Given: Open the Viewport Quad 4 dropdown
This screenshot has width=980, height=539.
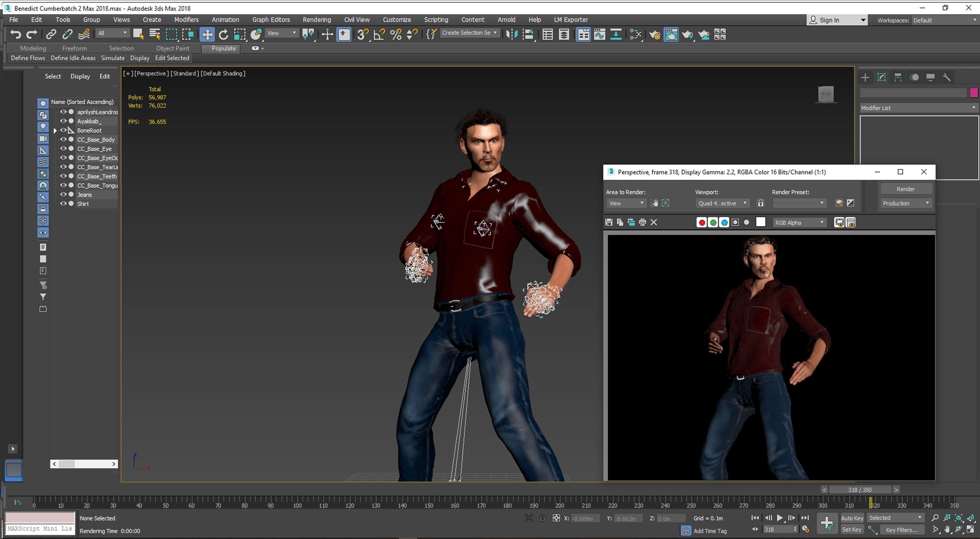Looking at the screenshot, I should [x=722, y=203].
